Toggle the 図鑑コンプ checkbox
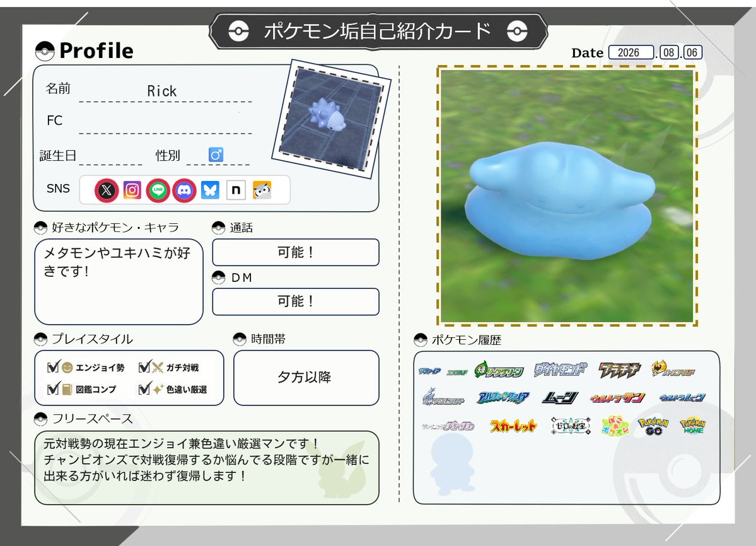The height and width of the screenshot is (546, 756). click(53, 388)
